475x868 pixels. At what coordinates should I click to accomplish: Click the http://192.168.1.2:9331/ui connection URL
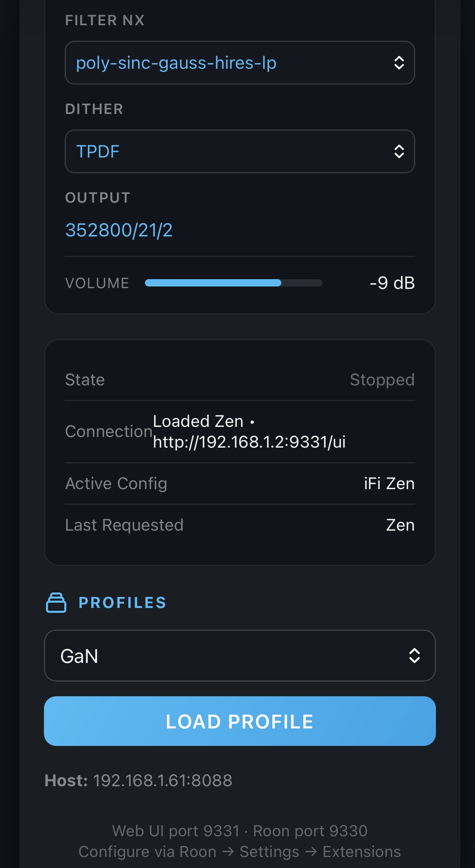(249, 442)
